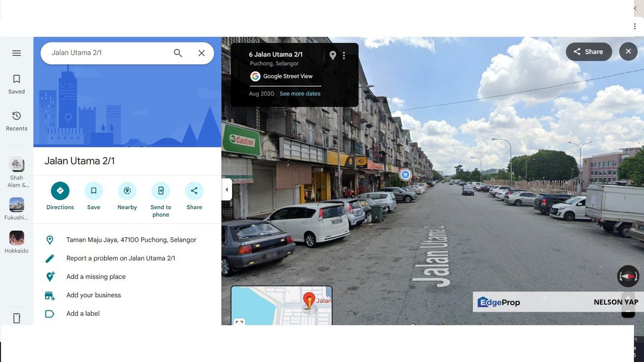
Task: Reset view orientation with the compass icon
Action: pyautogui.click(x=627, y=276)
